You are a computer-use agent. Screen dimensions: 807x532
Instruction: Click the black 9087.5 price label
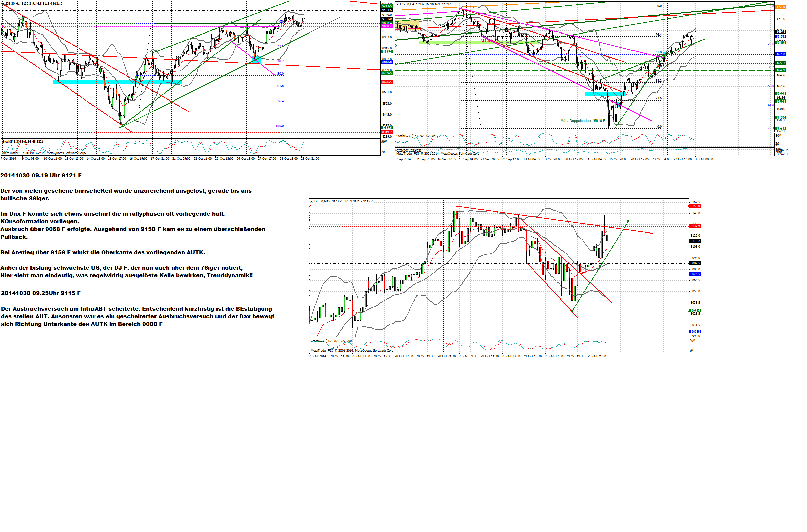tap(695, 264)
